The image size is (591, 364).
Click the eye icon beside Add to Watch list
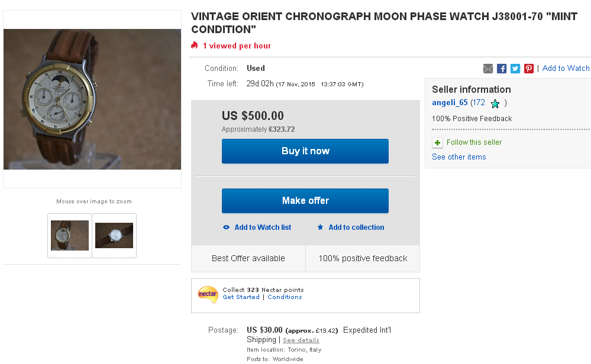(x=226, y=227)
